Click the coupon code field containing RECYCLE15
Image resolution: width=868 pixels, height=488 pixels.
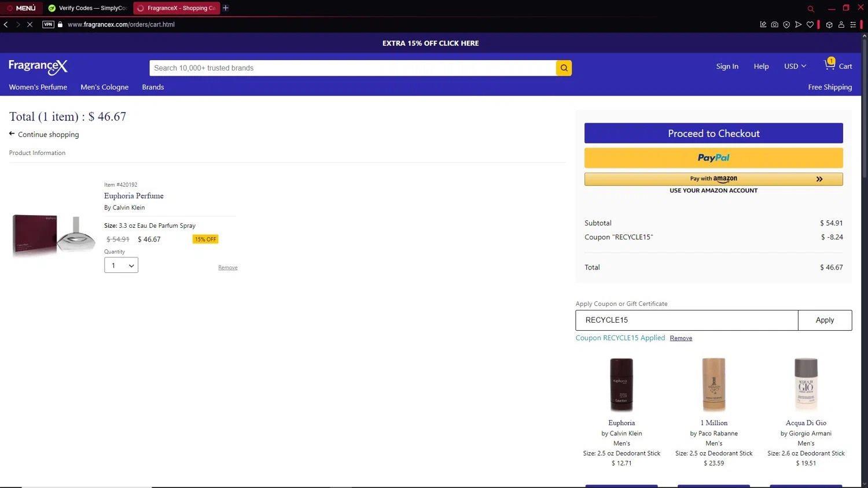[x=687, y=320]
